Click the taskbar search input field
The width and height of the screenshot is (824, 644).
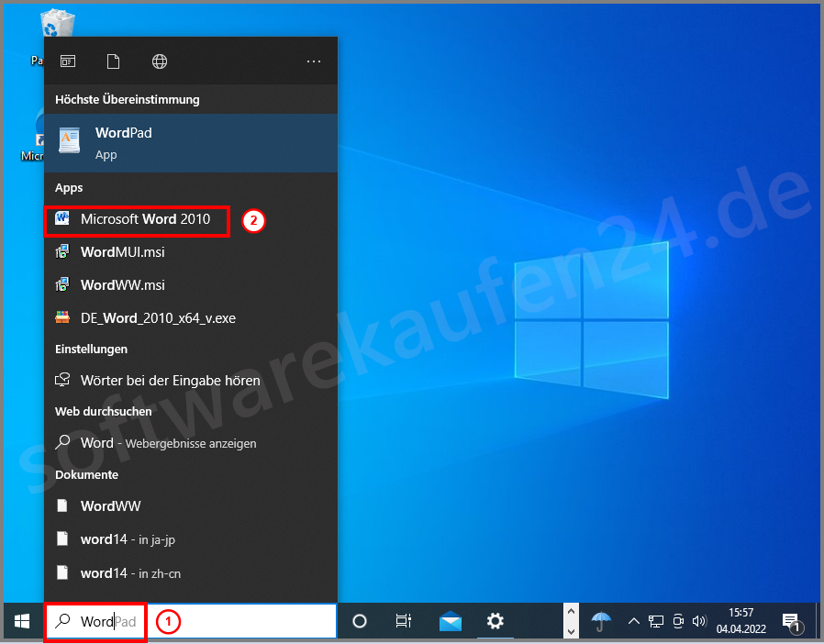(x=191, y=621)
